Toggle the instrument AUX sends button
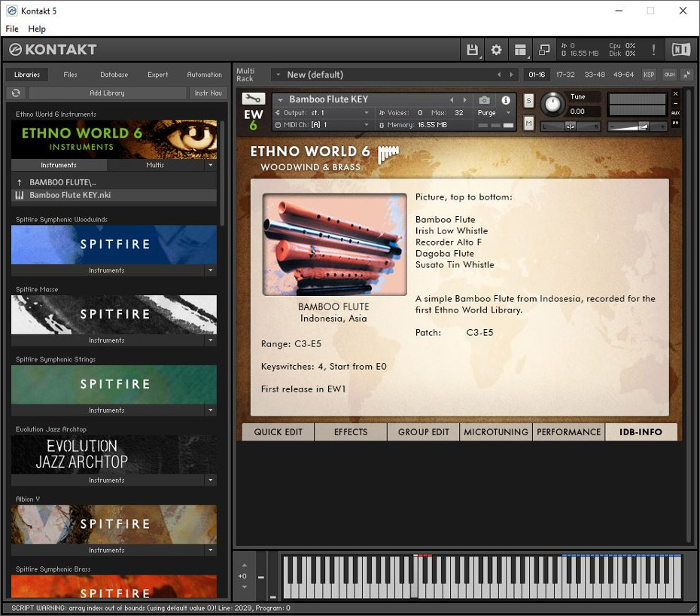The width and height of the screenshot is (700, 616). (675, 113)
